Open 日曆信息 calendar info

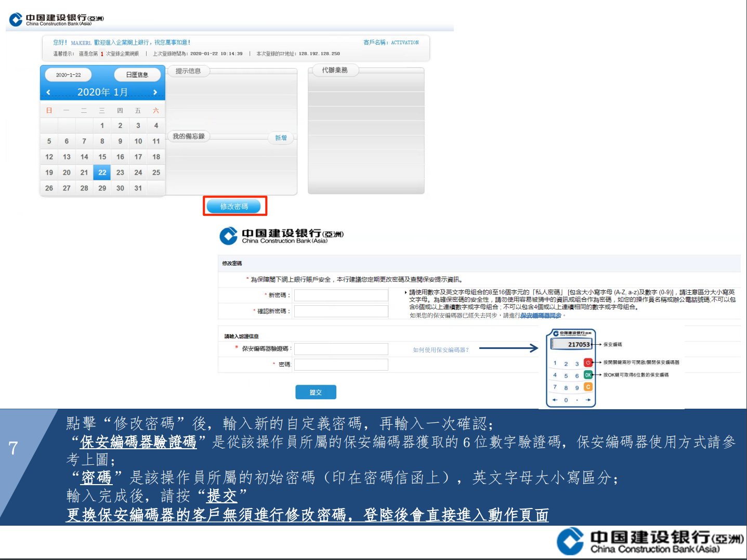click(x=137, y=75)
